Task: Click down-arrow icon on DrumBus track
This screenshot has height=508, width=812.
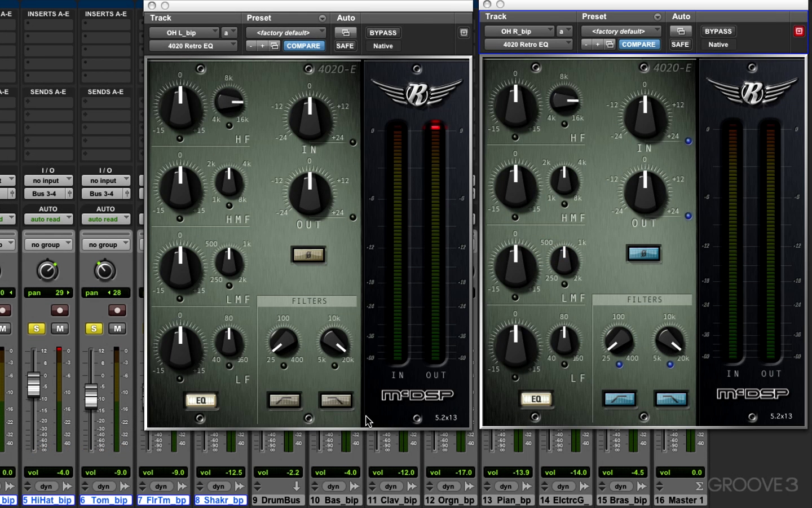Action: [296, 486]
